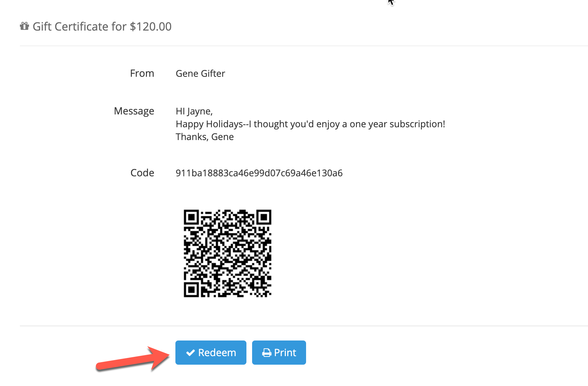Viewport: 588px width, 386px height.
Task: Click the sender name Gene Gifter
Action: (x=200, y=74)
